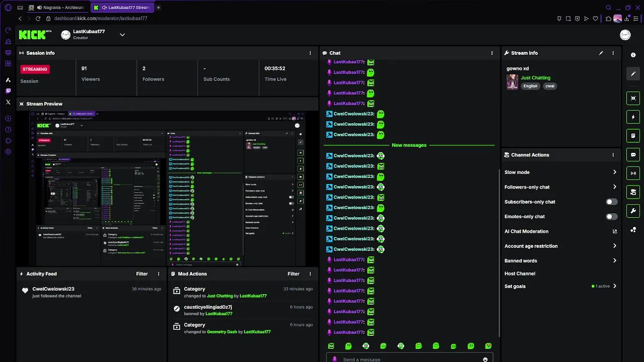Viewport: 644px width, 362px height.
Task: Click the lightning bolt icon in right sidebar
Action: (x=633, y=117)
